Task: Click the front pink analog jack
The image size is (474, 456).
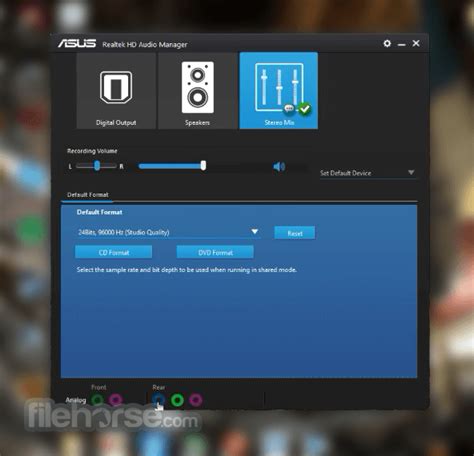Action: coord(115,400)
